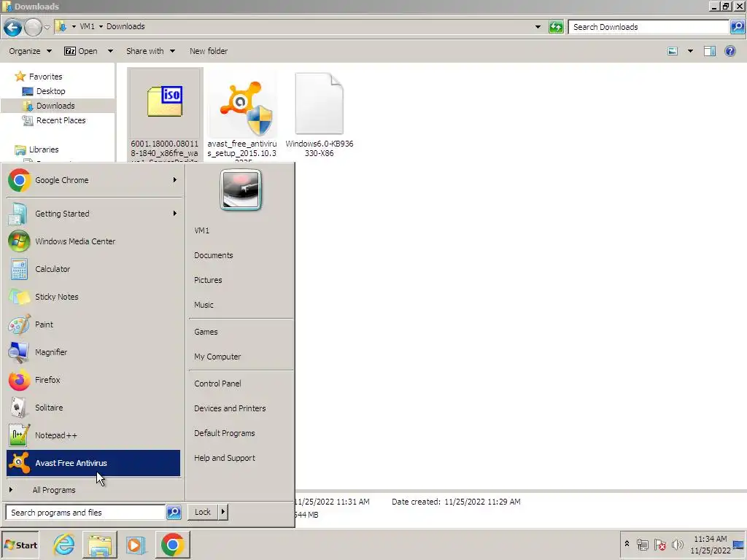Open Calculator in Start menu

click(93, 269)
